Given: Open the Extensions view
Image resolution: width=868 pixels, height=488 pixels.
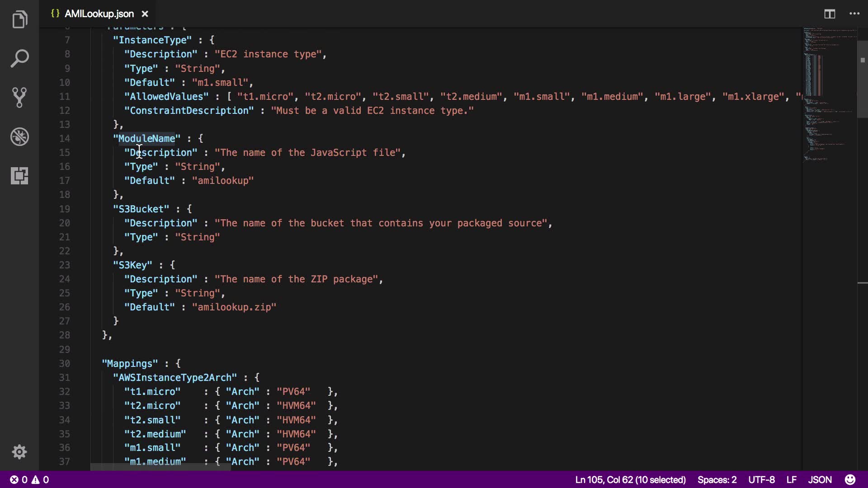Looking at the screenshot, I should tap(19, 175).
